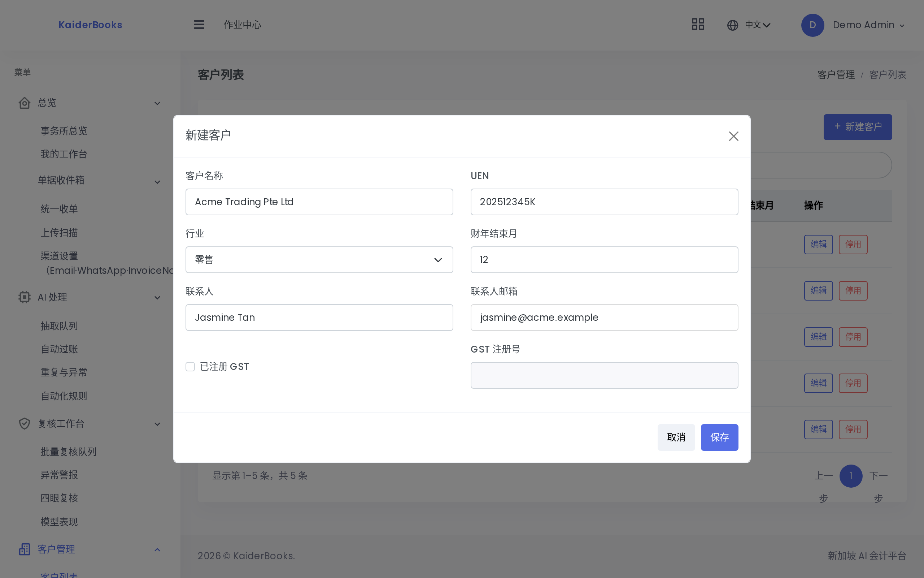The width and height of the screenshot is (924, 578).
Task: Click the 复核工作台 shield icon
Action: point(25,423)
